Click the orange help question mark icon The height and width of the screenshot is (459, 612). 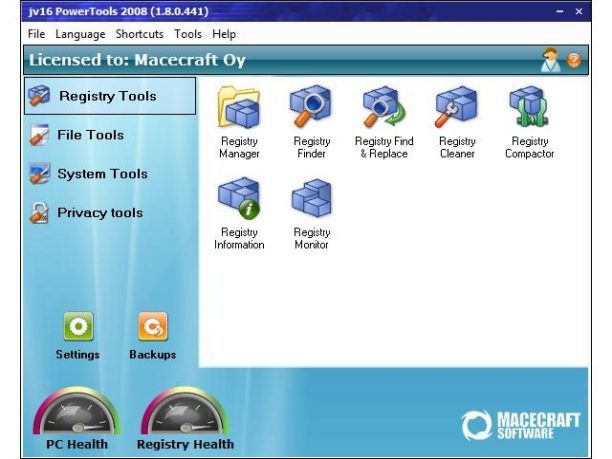coord(574,60)
